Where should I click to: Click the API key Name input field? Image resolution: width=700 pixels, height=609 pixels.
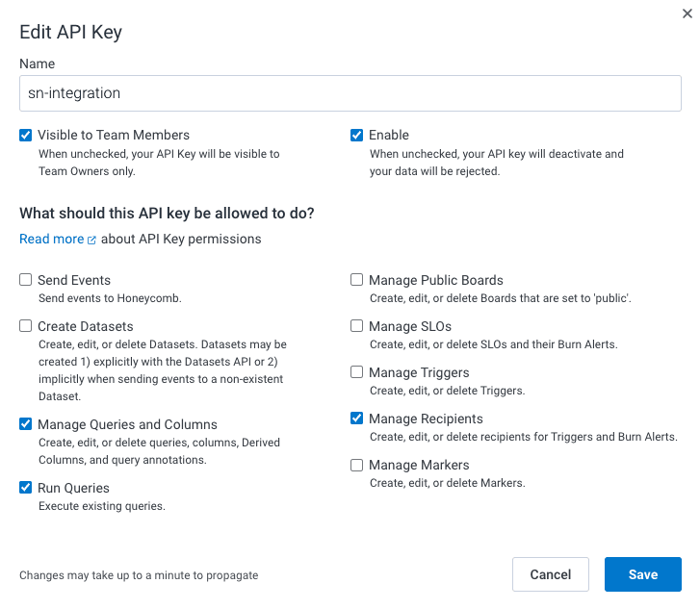[350, 93]
